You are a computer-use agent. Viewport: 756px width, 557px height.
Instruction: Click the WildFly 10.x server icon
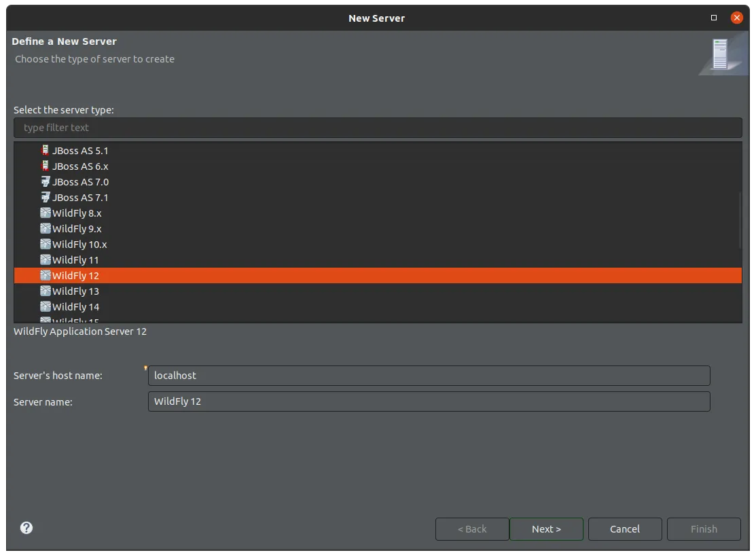click(x=46, y=244)
